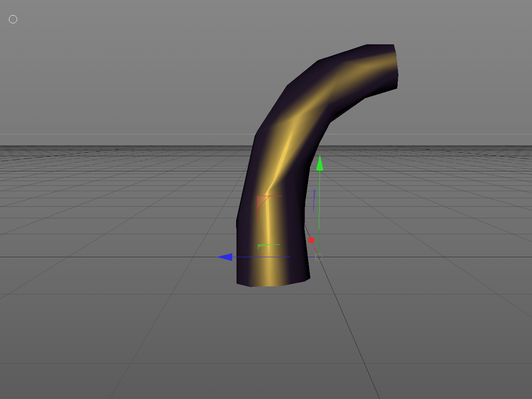
Task: Grab the green Y-axis arrow of the gizmo
Action: 319,163
